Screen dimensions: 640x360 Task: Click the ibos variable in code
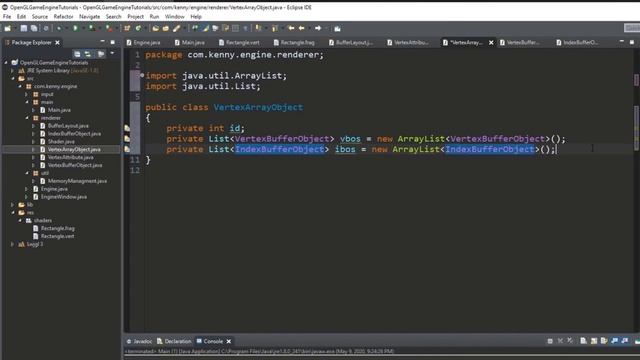click(345, 149)
